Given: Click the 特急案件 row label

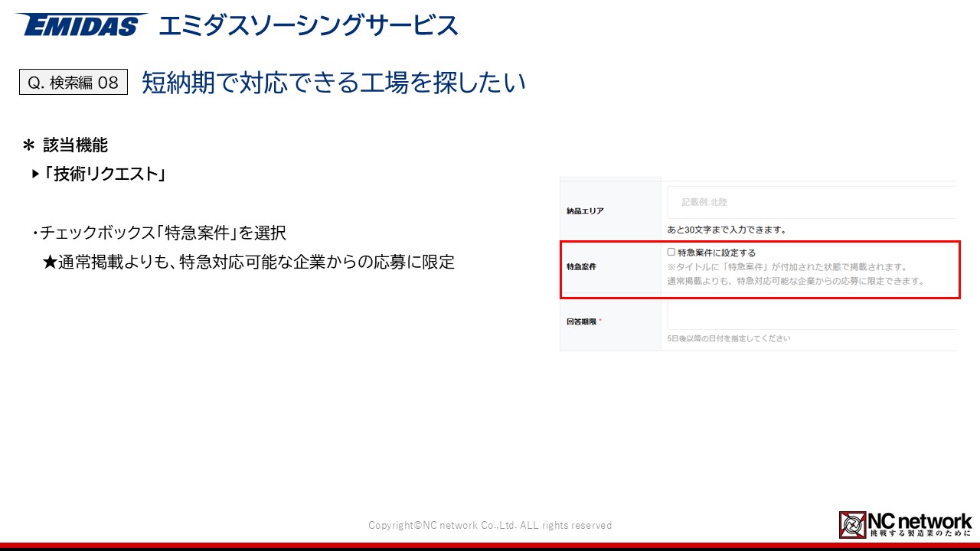Looking at the screenshot, I should [581, 267].
